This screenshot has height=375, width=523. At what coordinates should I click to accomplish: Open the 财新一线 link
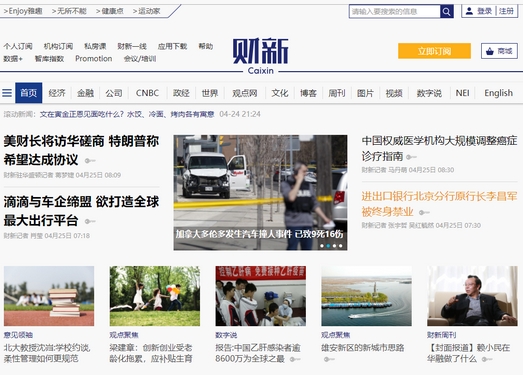(x=132, y=46)
